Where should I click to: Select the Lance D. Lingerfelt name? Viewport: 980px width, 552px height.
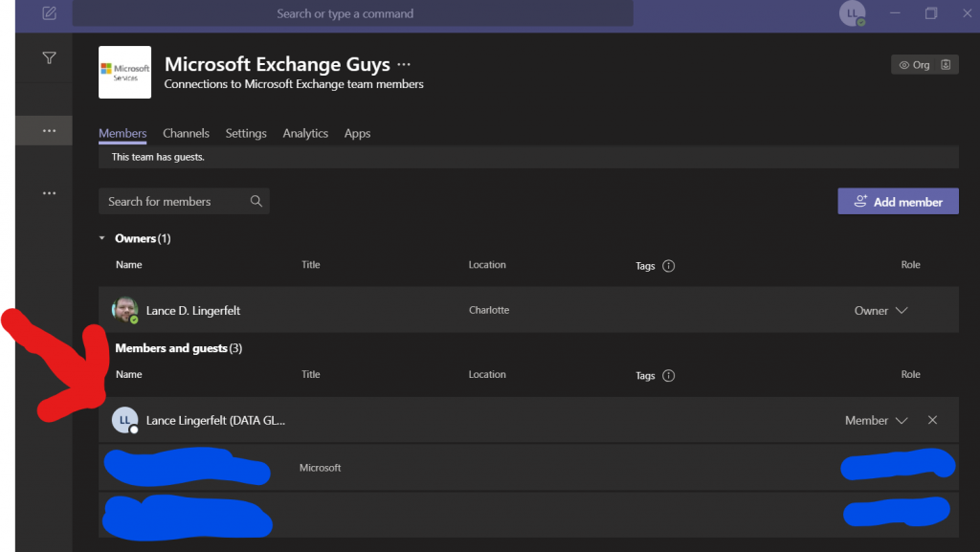tap(193, 310)
